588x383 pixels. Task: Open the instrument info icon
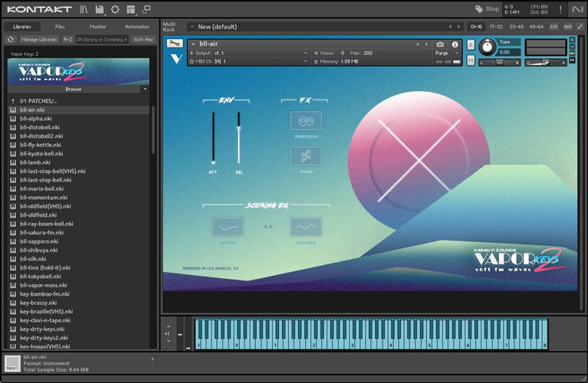(x=455, y=44)
